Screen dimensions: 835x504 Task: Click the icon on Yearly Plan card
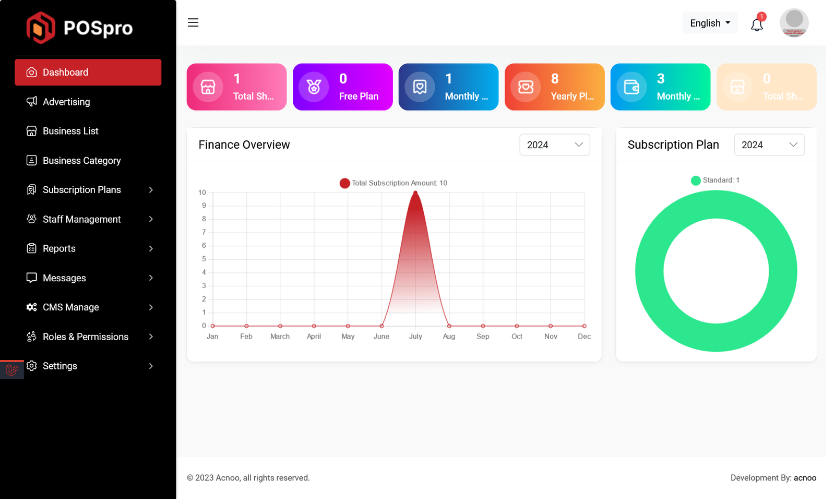[x=526, y=87]
